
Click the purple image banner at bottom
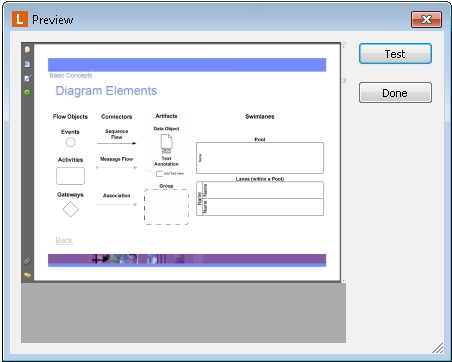tap(187, 260)
